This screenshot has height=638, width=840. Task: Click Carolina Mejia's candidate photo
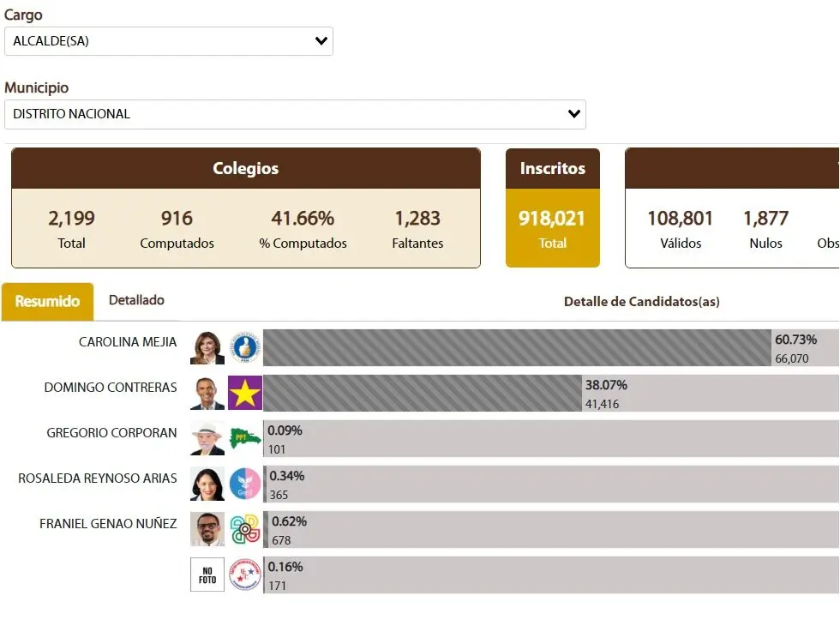207,347
